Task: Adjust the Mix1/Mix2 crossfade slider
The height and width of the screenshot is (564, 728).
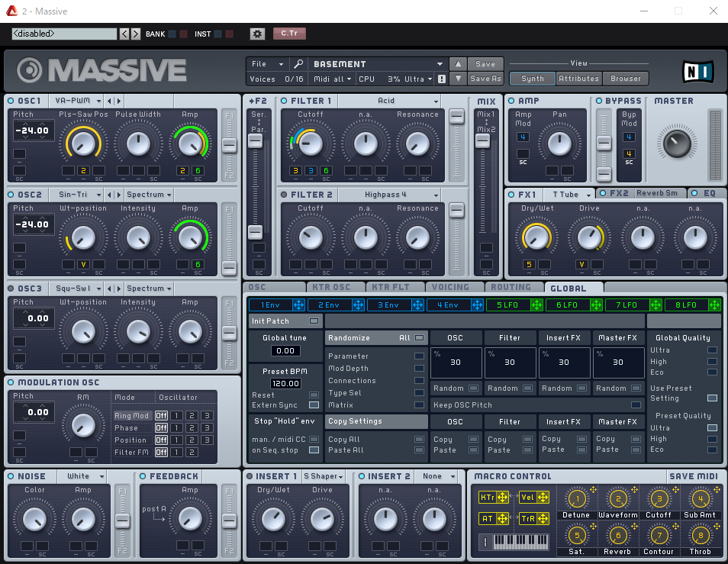Action: pos(483,141)
